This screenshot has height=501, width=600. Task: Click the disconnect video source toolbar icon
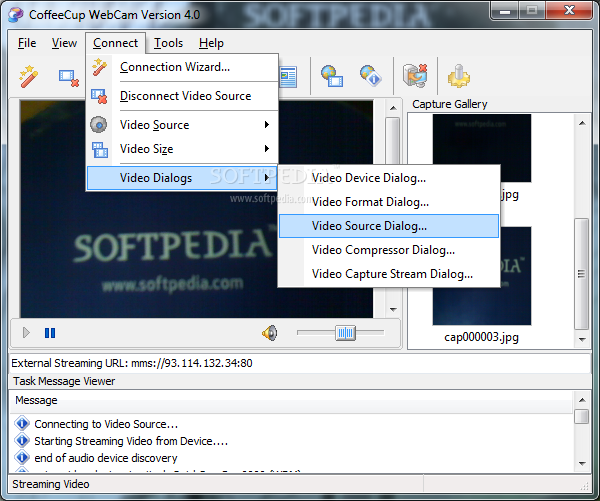pos(68,78)
